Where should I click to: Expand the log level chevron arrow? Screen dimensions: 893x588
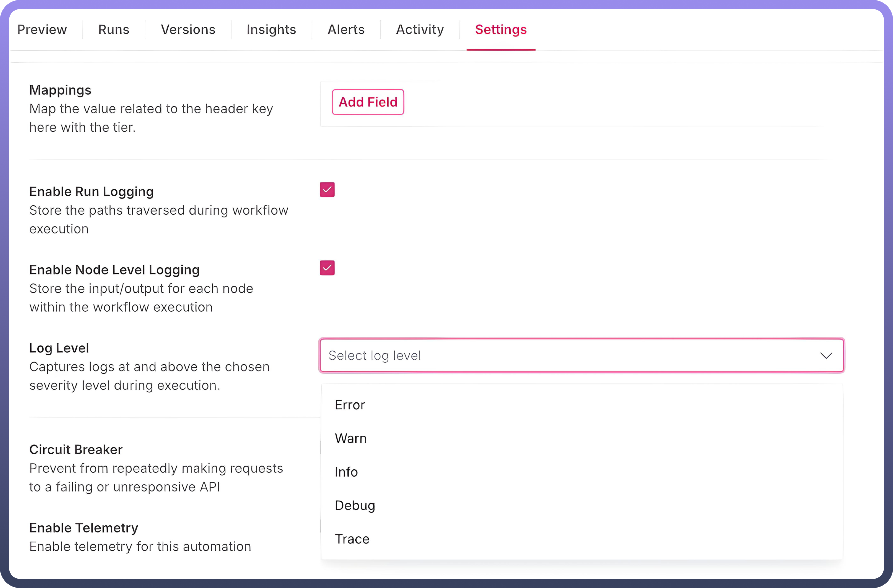pyautogui.click(x=826, y=355)
